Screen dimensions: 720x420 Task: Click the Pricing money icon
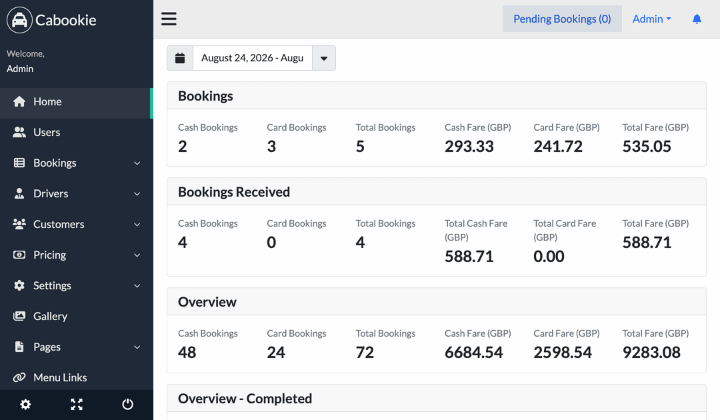[x=19, y=255]
